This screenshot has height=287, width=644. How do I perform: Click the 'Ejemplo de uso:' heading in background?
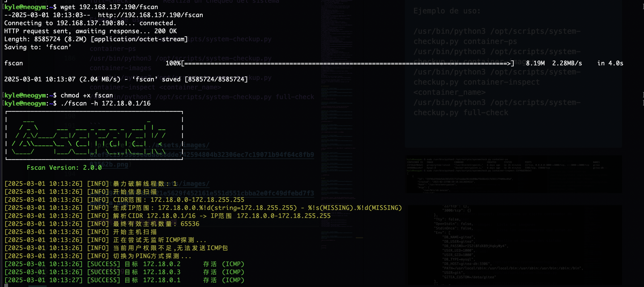tap(447, 11)
